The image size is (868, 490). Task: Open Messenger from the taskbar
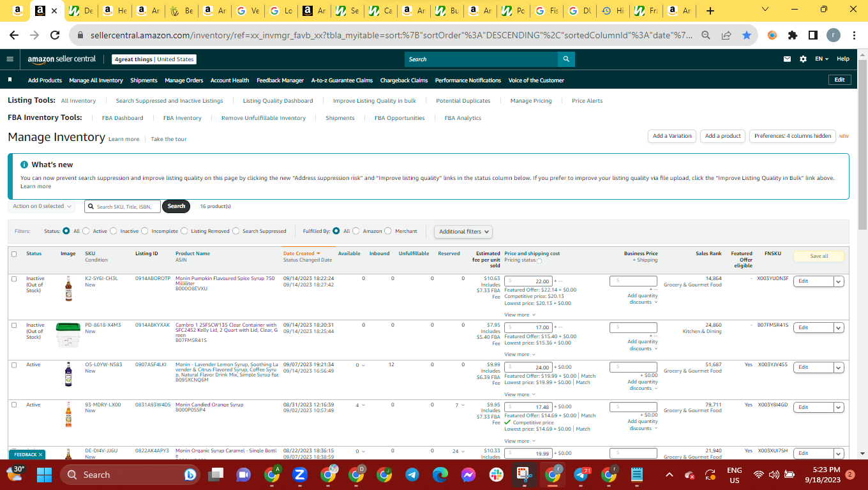coord(468,475)
